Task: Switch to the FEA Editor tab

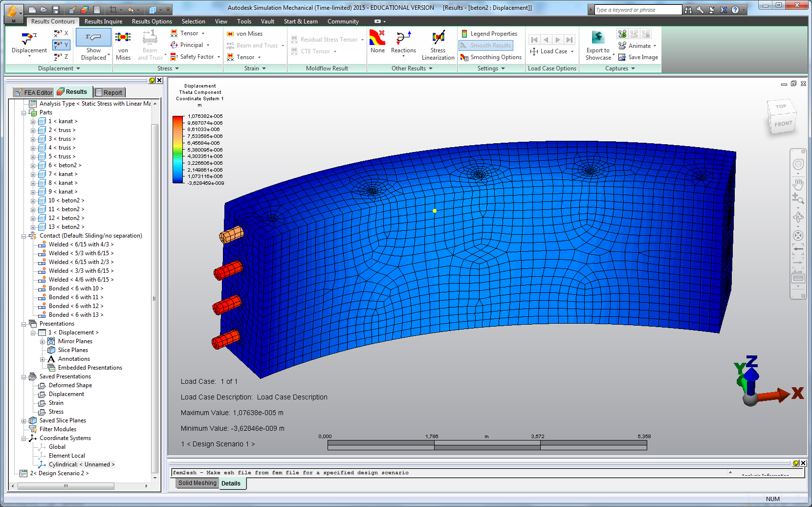Action: pos(33,92)
